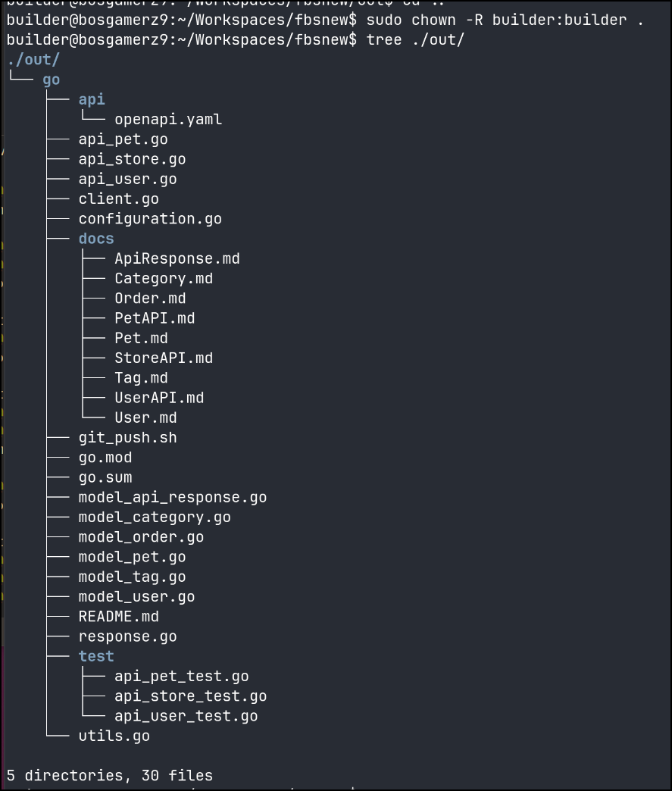Click the docs directory label
The image size is (672, 791).
pyautogui.click(x=96, y=239)
